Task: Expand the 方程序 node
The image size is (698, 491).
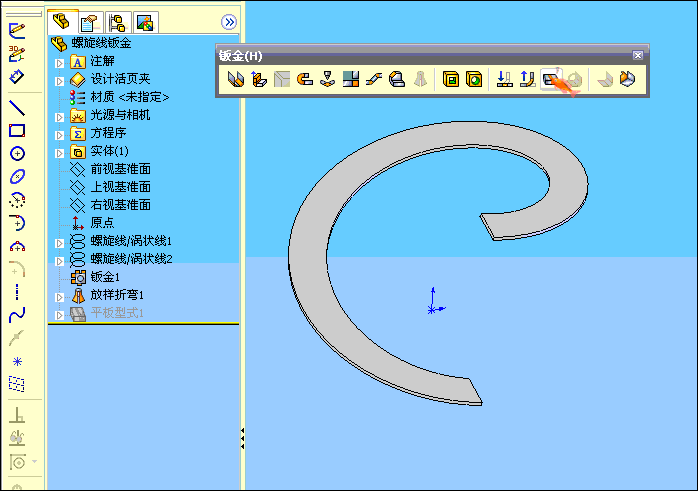Action: click(59, 135)
